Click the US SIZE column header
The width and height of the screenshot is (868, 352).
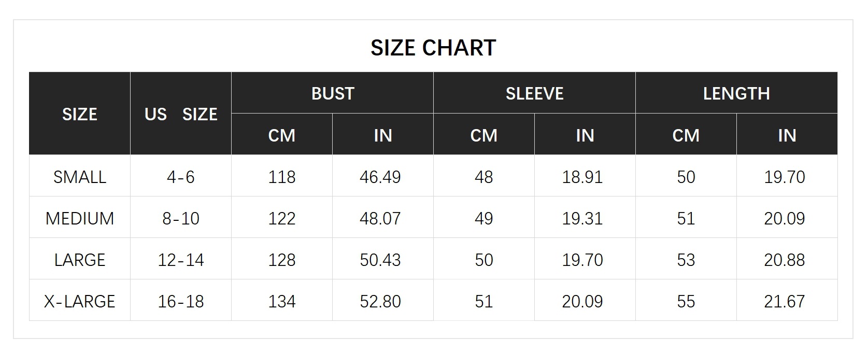tap(181, 114)
